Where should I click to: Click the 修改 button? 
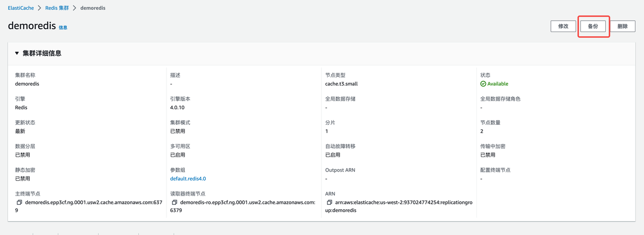(563, 26)
